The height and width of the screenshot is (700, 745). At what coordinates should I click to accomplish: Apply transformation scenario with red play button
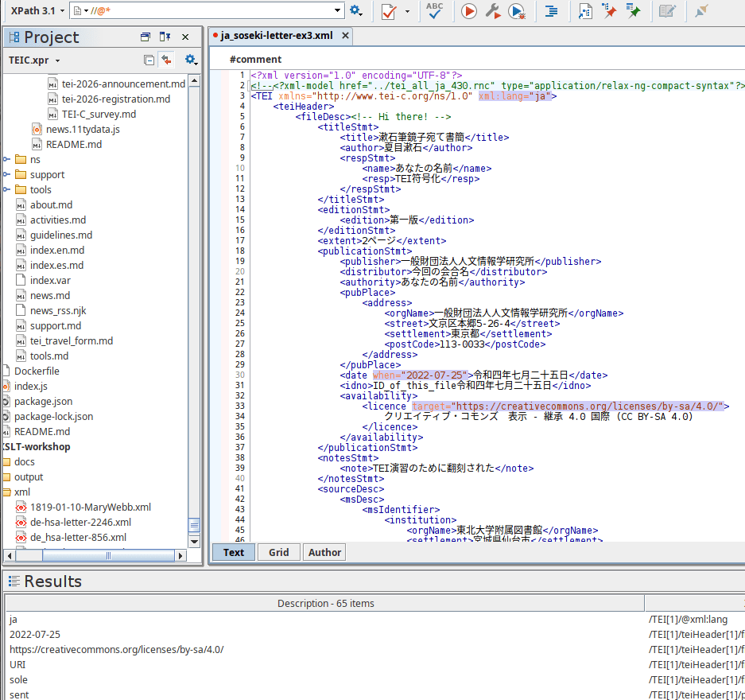click(x=469, y=11)
